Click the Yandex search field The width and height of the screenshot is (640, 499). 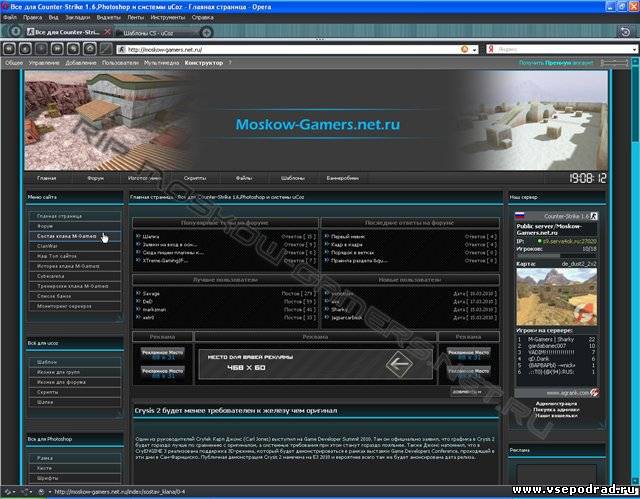563,49
